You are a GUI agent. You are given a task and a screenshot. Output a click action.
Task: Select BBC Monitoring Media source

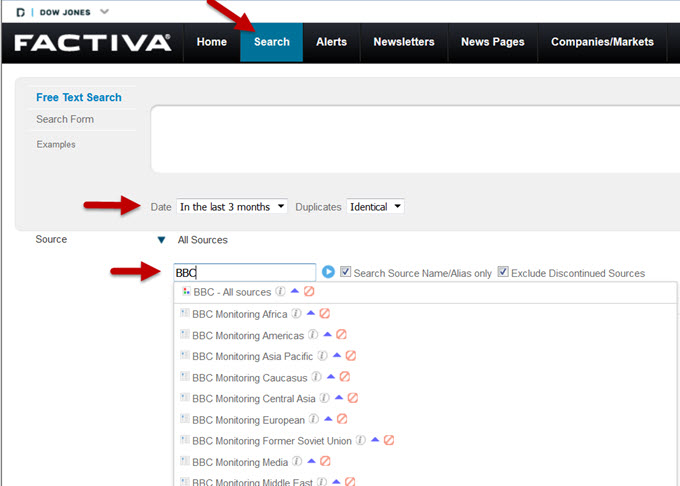coord(240,463)
